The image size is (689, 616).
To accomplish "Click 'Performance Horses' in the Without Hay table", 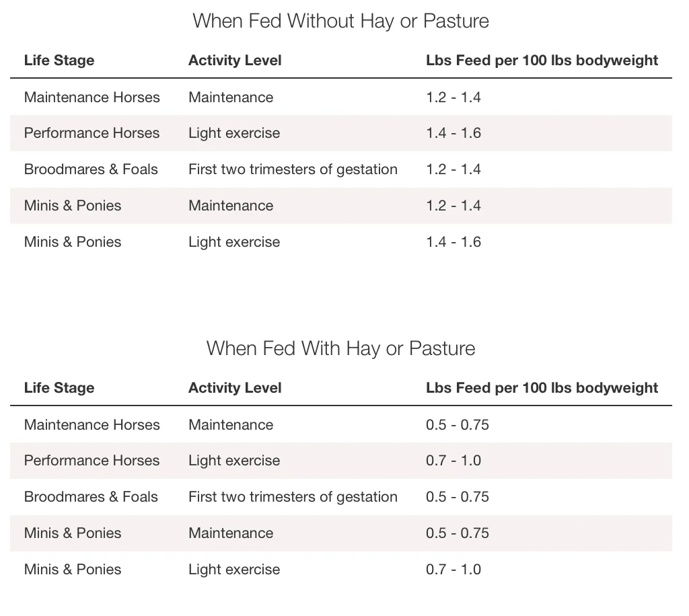I will pyautogui.click(x=92, y=133).
